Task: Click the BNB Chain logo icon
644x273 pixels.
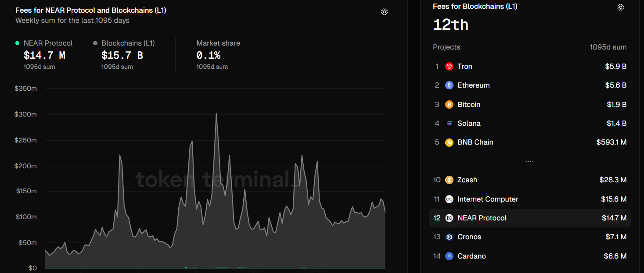Action: [449, 142]
